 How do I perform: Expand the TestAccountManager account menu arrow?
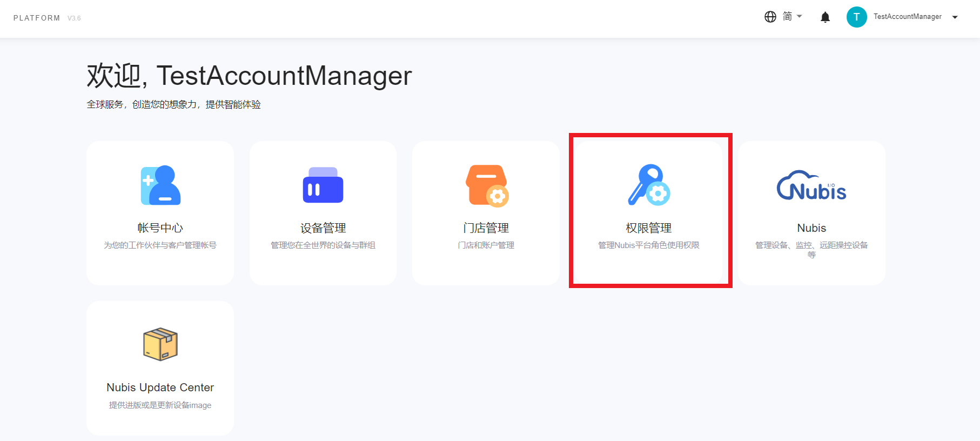[955, 17]
